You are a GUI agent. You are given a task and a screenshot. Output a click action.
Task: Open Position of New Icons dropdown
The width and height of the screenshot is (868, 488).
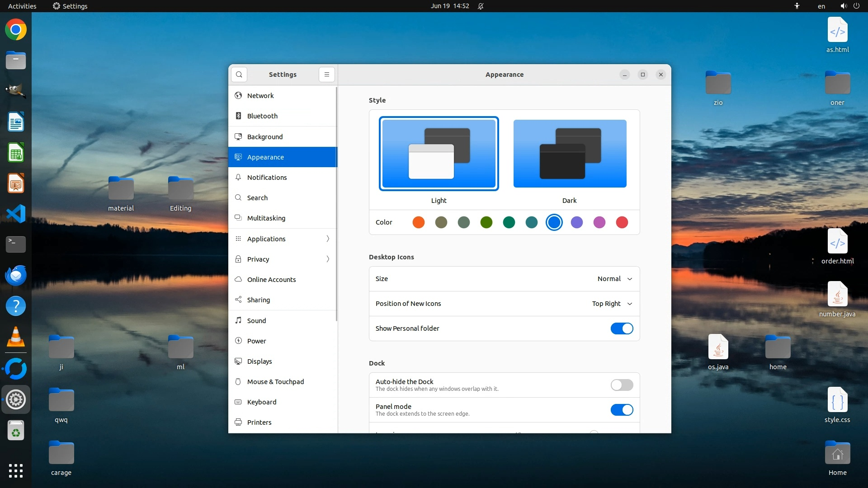612,304
